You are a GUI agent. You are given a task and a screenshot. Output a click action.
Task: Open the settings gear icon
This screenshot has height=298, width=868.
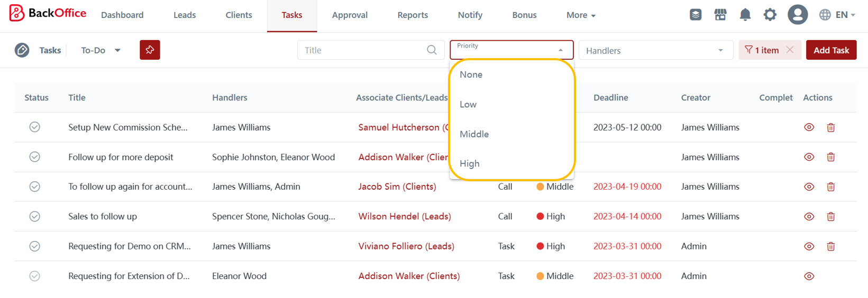(770, 15)
